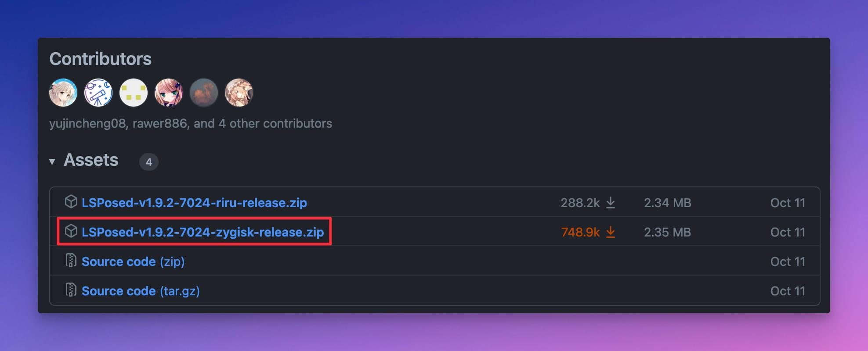This screenshot has width=868, height=351.
Task: Open first contributor avatar with blue border
Action: [x=63, y=93]
